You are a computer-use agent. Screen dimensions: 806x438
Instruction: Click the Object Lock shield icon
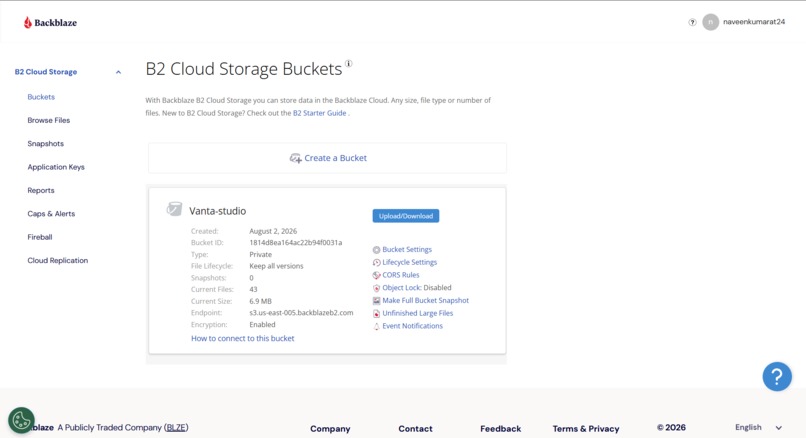[x=376, y=288]
